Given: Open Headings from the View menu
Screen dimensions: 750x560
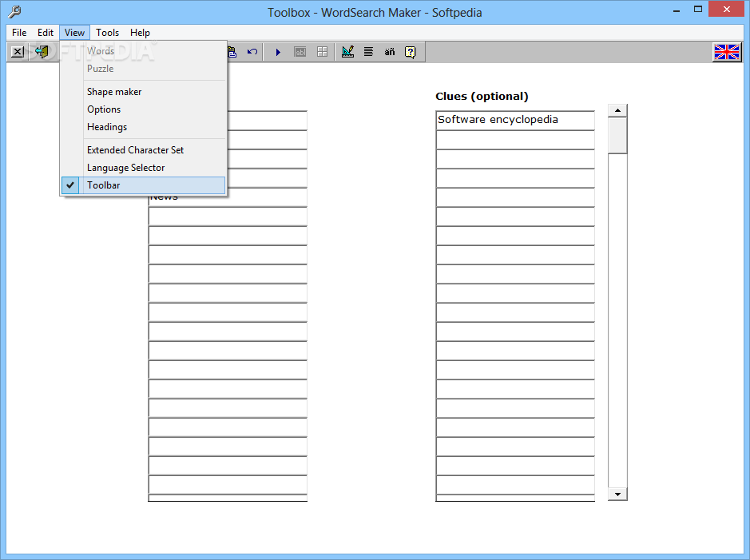Looking at the screenshot, I should click(107, 126).
